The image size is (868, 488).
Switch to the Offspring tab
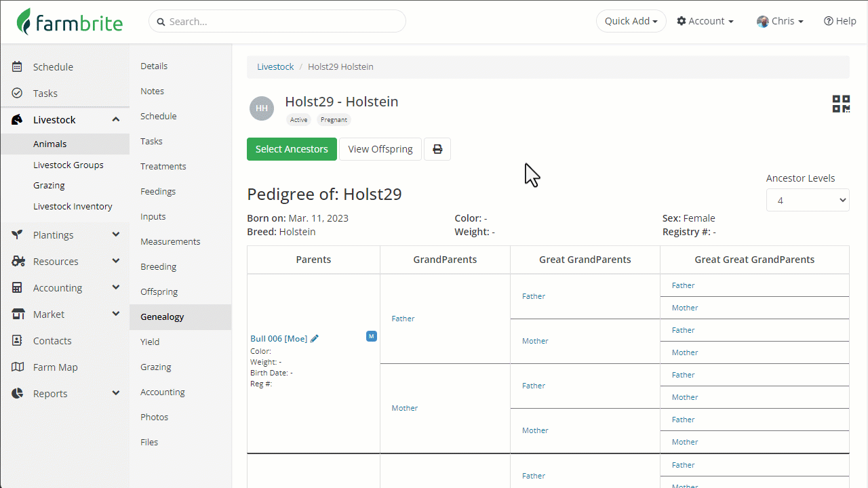[x=159, y=292]
